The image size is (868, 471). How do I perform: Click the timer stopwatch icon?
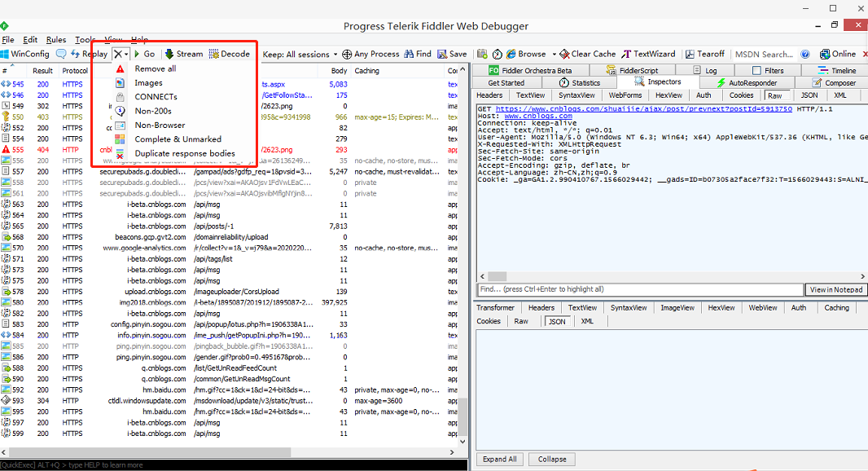498,54
